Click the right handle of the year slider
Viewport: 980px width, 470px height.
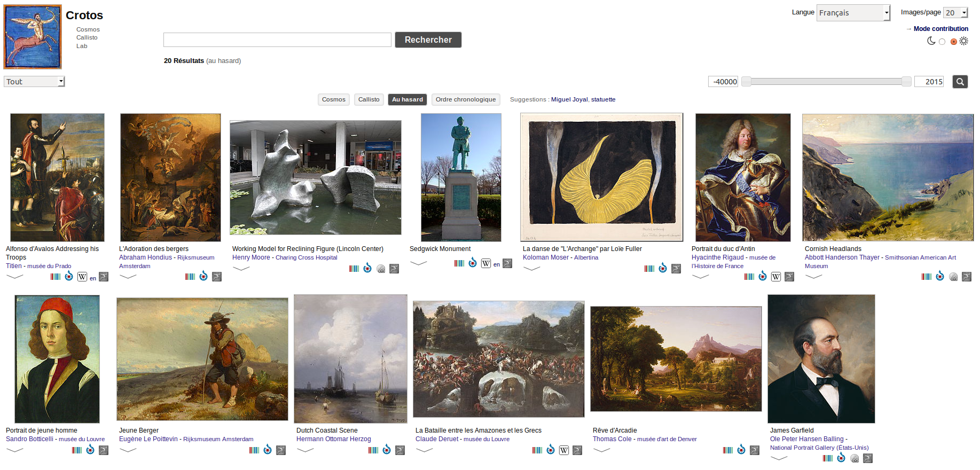[x=906, y=81]
